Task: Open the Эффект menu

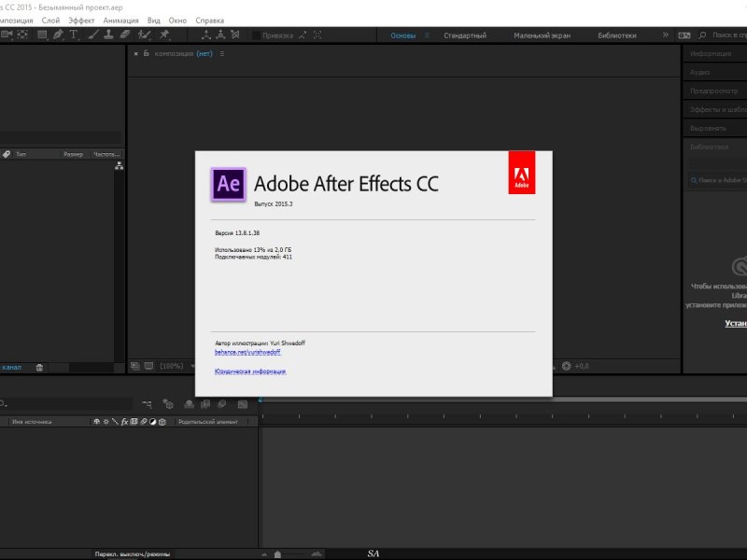Action: click(x=81, y=21)
